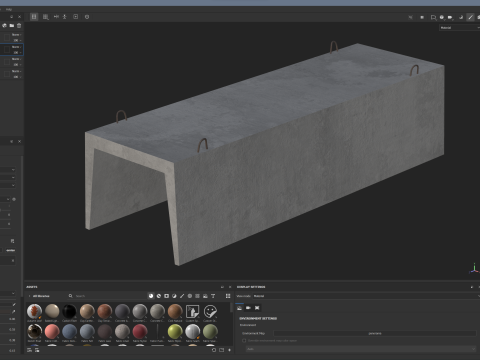480x360 pixels.
Task: Open the Norm dropdown in the highlighted row
Action: [17, 47]
